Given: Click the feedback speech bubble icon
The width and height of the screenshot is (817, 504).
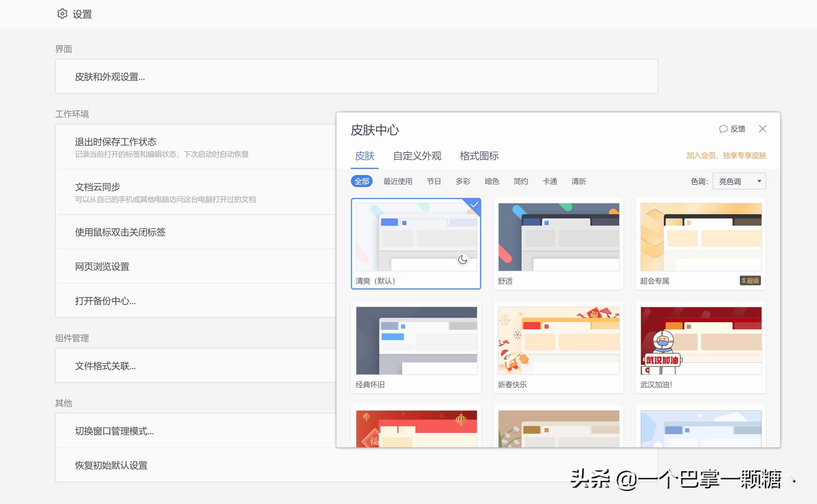Looking at the screenshot, I should coord(723,129).
